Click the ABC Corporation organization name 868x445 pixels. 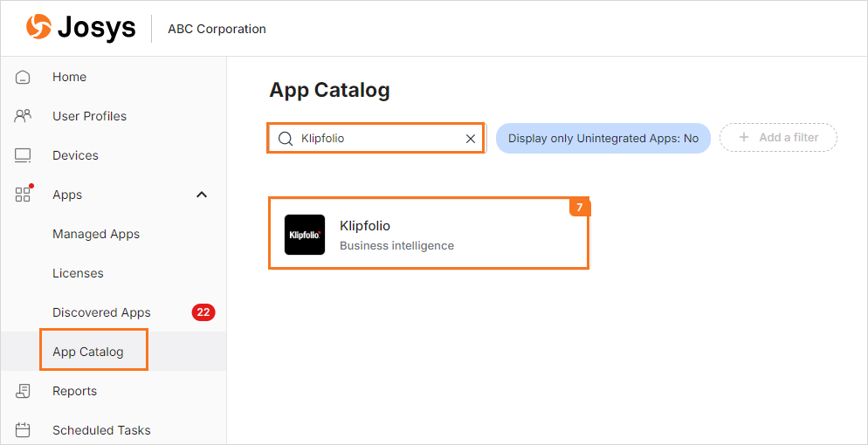coord(217,29)
